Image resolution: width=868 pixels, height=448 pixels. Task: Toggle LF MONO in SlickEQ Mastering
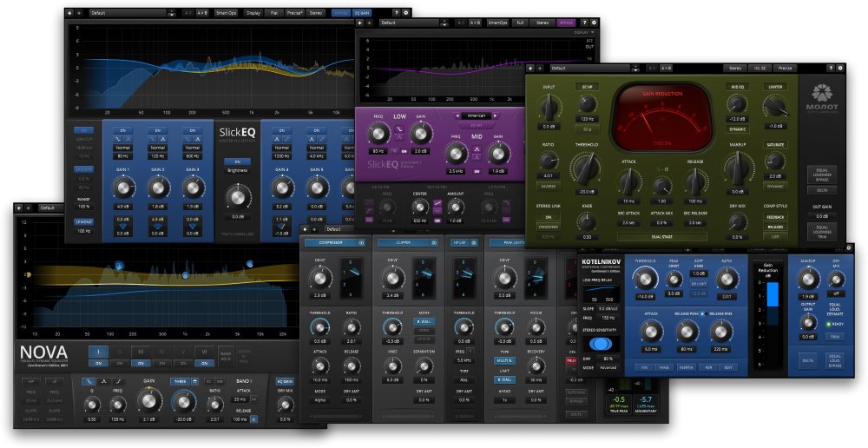(82, 222)
